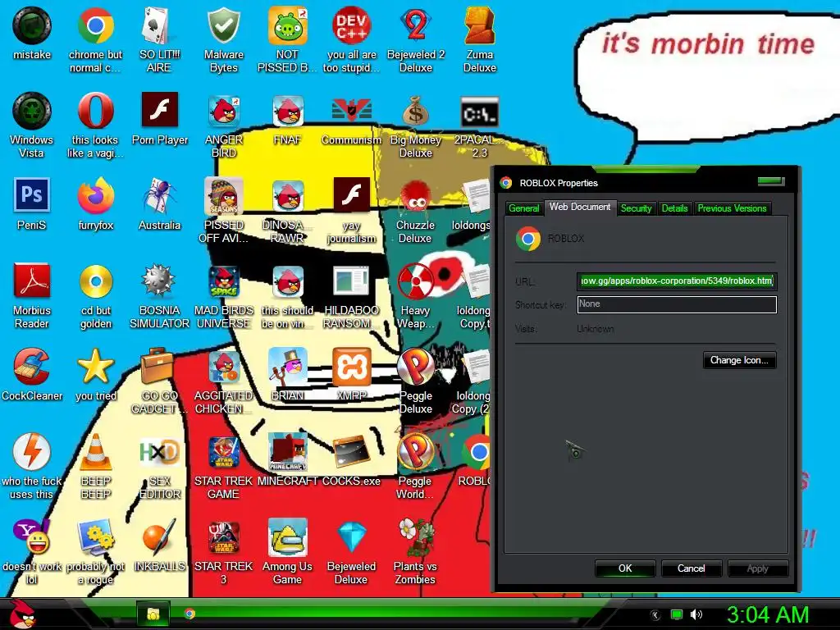Click the Change Icon... button

pos(739,361)
